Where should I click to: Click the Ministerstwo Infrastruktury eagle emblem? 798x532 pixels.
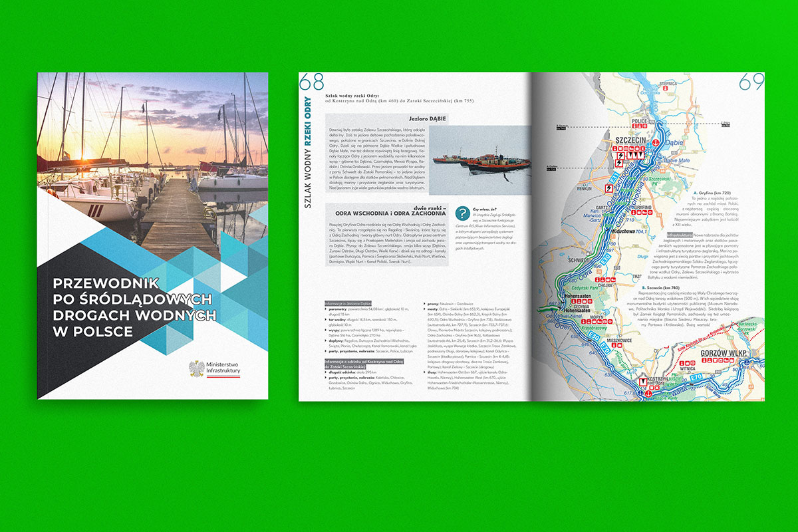tap(196, 368)
